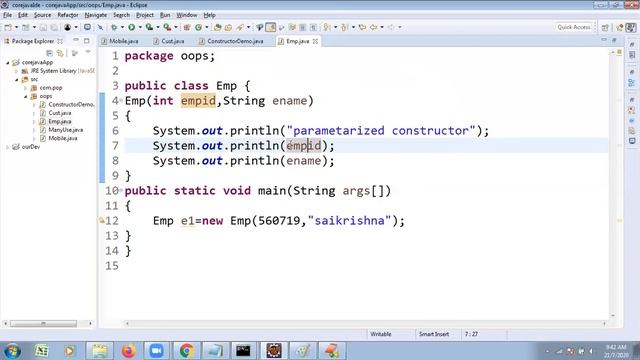Image resolution: width=640 pixels, height=360 pixels.
Task: Click the Quick Access search field
Action: (x=574, y=27)
